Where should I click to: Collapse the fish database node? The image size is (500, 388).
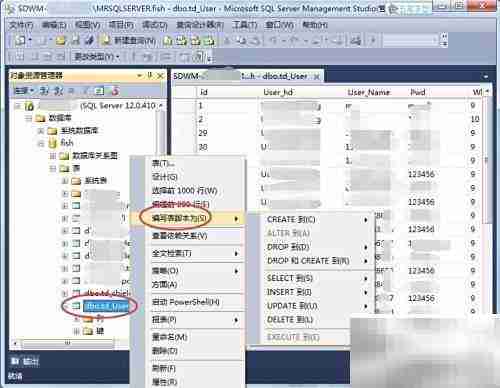[x=41, y=143]
